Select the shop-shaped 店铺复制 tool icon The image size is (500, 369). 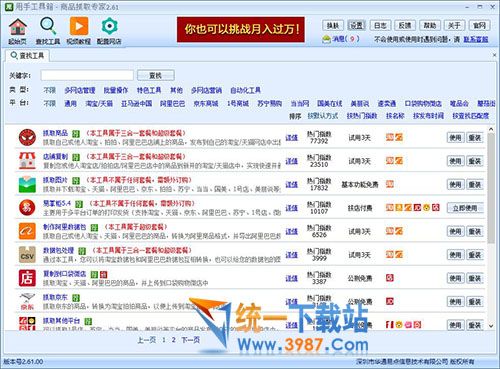tap(27, 161)
